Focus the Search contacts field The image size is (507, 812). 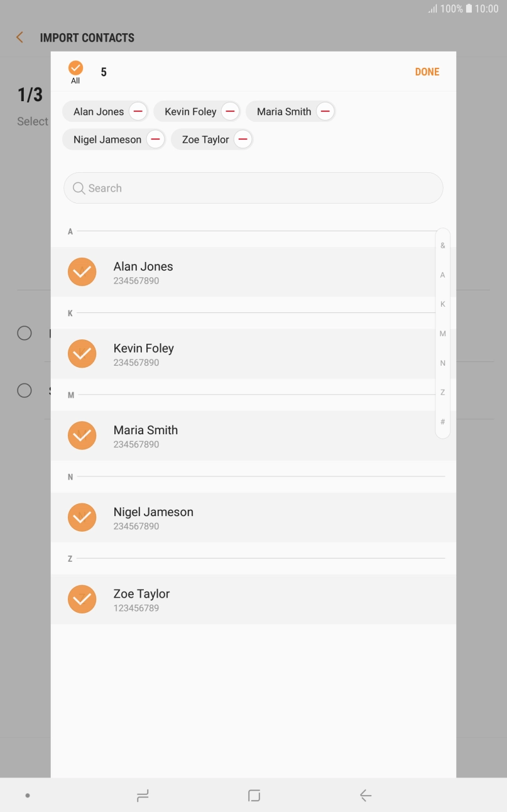[x=253, y=188]
